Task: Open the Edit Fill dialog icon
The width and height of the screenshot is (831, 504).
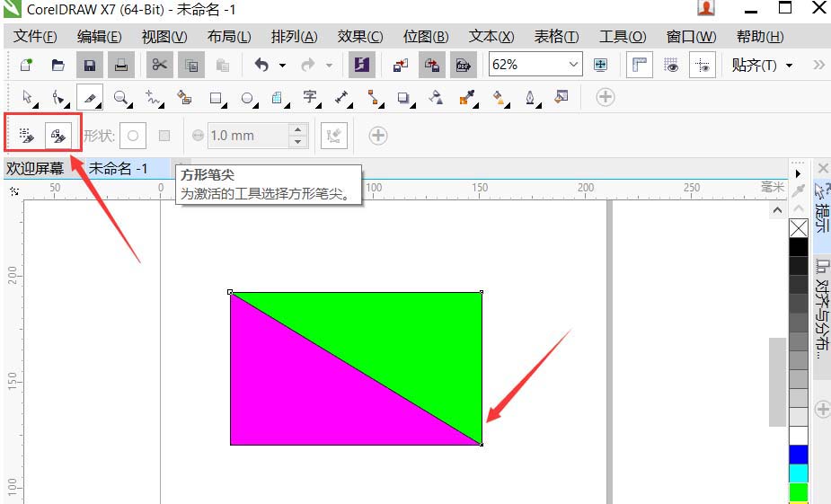Action: [561, 96]
